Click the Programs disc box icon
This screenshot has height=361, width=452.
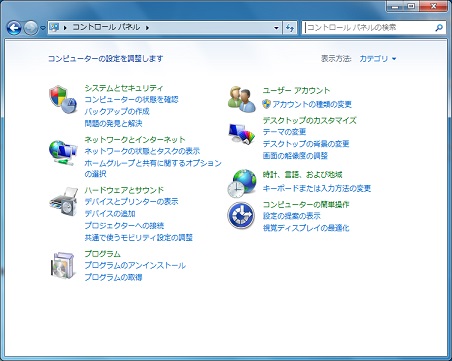[x=62, y=265]
